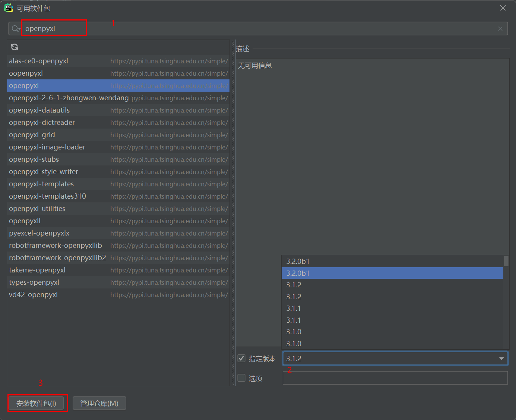
Task: Open the version dropdown arrow
Action: coord(501,359)
